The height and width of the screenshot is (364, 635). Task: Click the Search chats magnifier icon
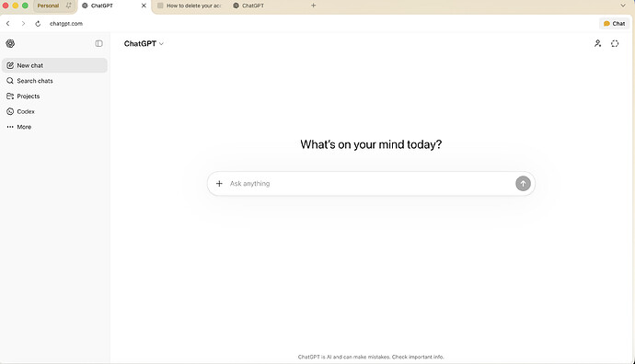10,81
